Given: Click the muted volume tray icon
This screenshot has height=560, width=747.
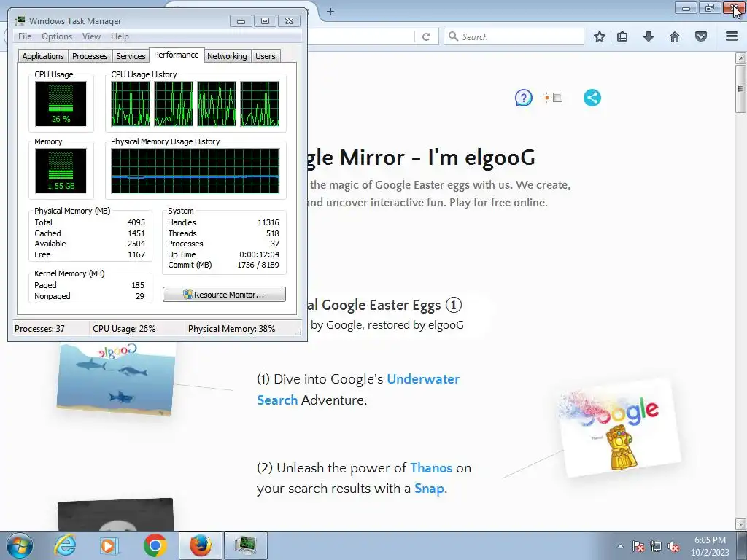Looking at the screenshot, I should pos(673,546).
